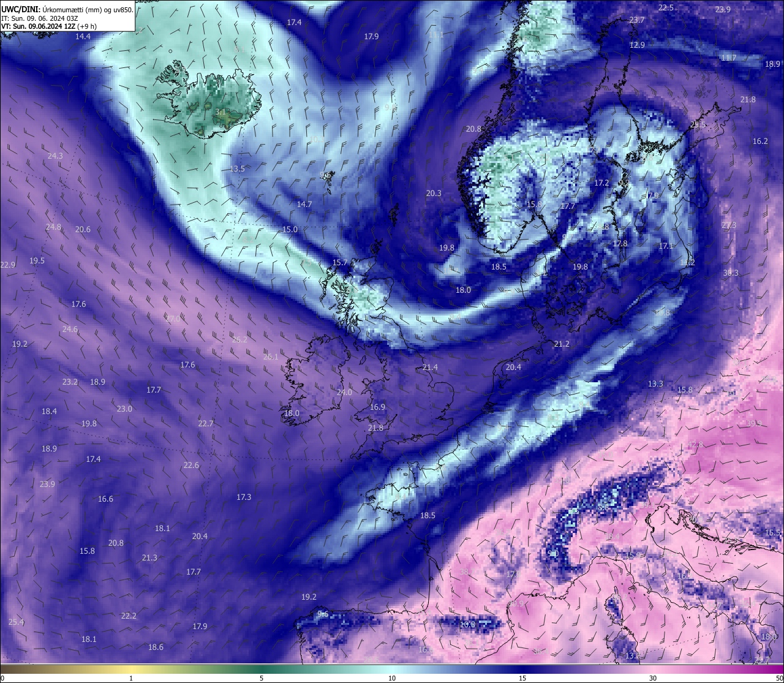Click the map value 23.2

tap(70, 382)
